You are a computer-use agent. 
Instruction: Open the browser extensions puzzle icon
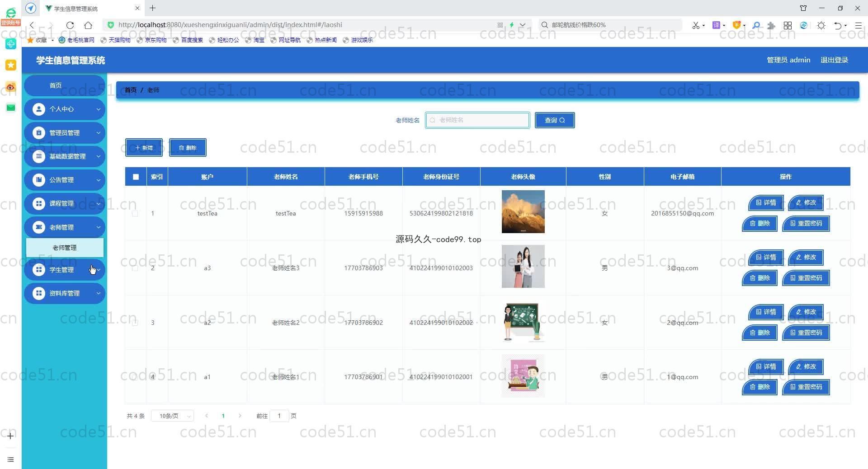(x=771, y=25)
